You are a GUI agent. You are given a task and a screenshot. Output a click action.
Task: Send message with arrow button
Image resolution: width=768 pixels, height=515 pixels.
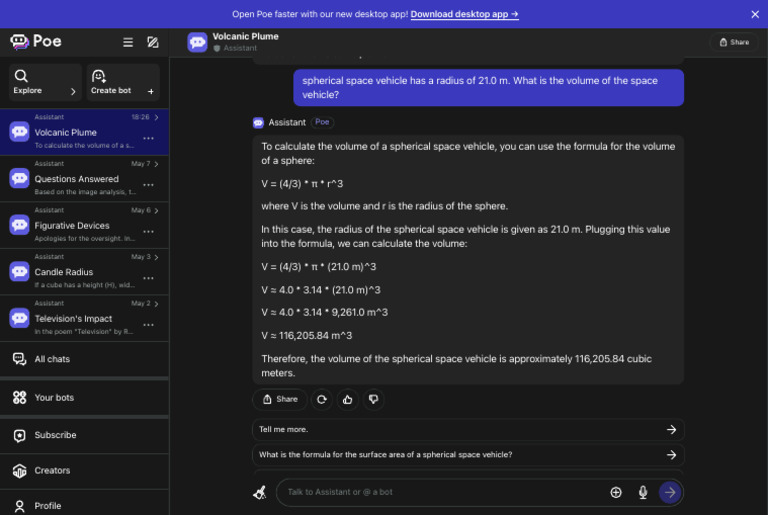670,492
